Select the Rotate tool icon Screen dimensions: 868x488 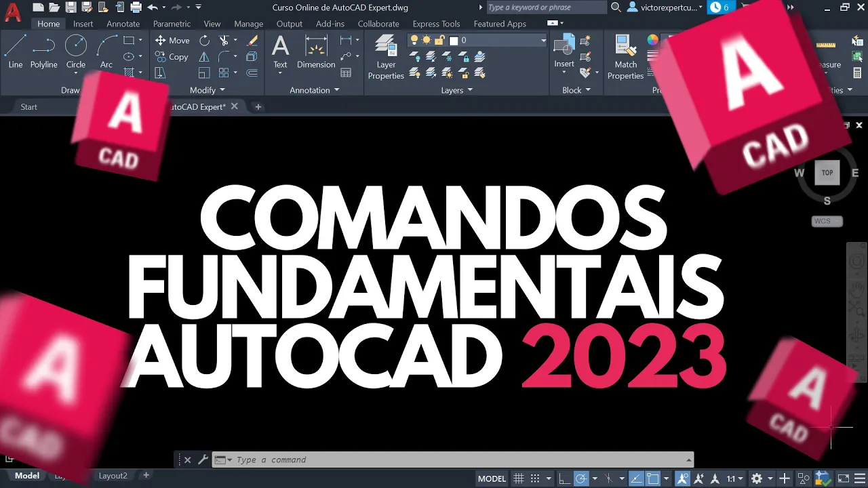coord(204,40)
